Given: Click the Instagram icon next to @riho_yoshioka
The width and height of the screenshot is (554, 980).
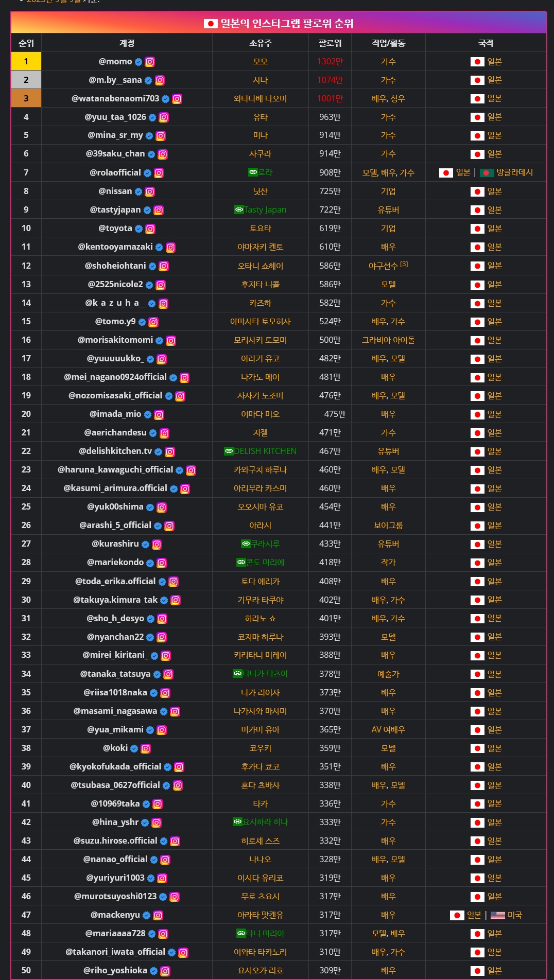Looking at the screenshot, I should pyautogui.click(x=165, y=971).
